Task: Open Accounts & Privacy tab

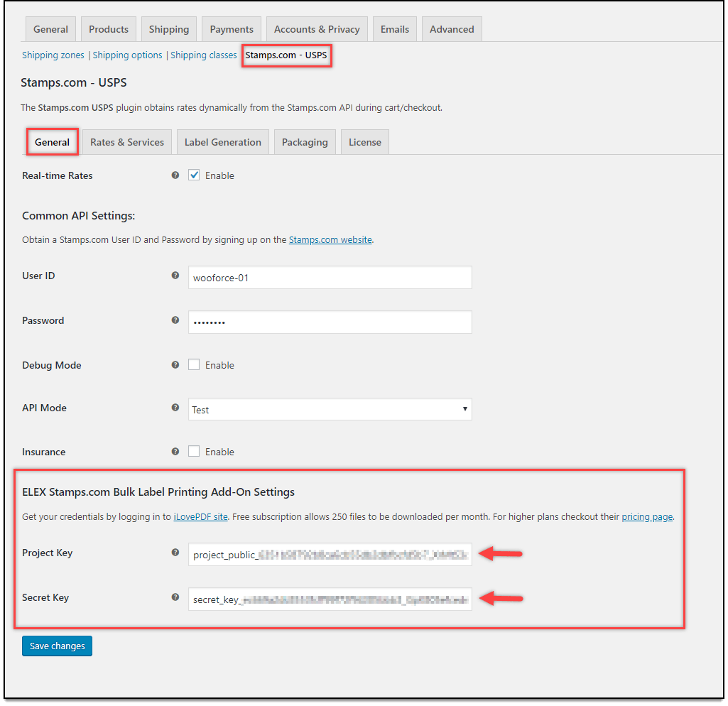Action: (x=317, y=29)
